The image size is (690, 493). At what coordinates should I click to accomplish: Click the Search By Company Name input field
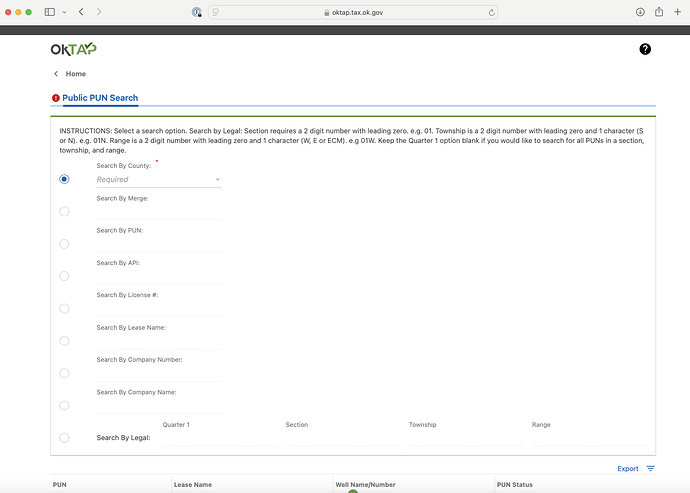click(x=159, y=406)
